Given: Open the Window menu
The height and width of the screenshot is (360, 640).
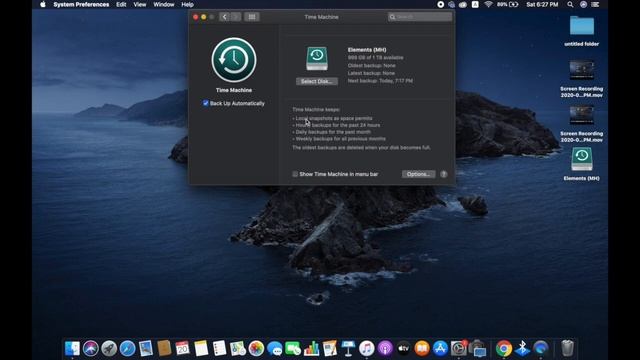Looking at the screenshot, I should tap(164, 4).
